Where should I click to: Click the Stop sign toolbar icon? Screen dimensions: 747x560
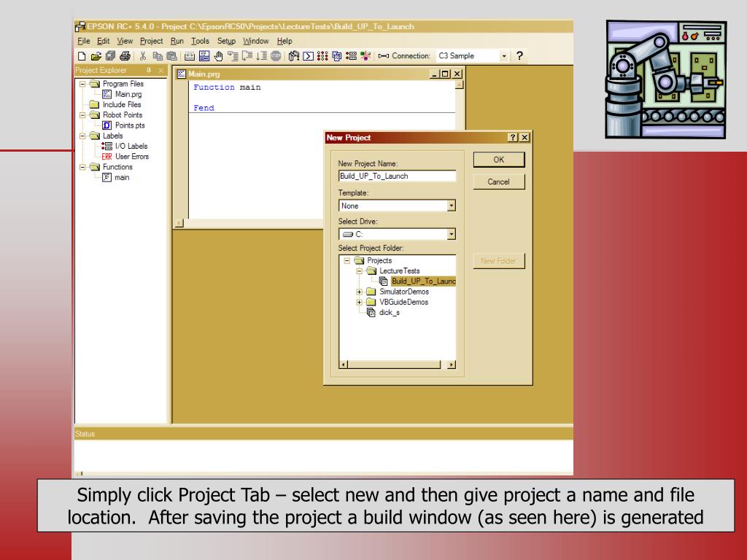pos(275,56)
